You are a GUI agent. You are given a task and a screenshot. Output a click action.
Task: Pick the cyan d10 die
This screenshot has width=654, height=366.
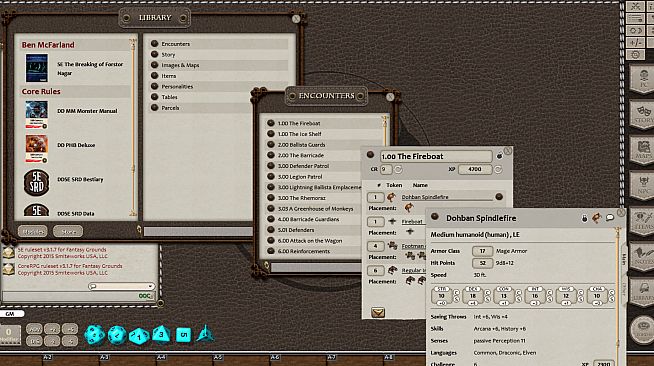(139, 336)
